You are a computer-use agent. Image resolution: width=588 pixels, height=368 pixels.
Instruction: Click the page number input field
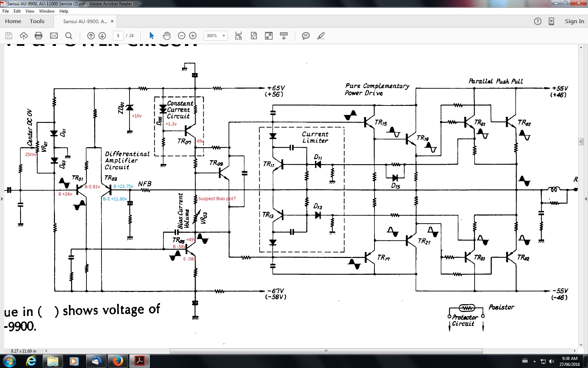[118, 36]
